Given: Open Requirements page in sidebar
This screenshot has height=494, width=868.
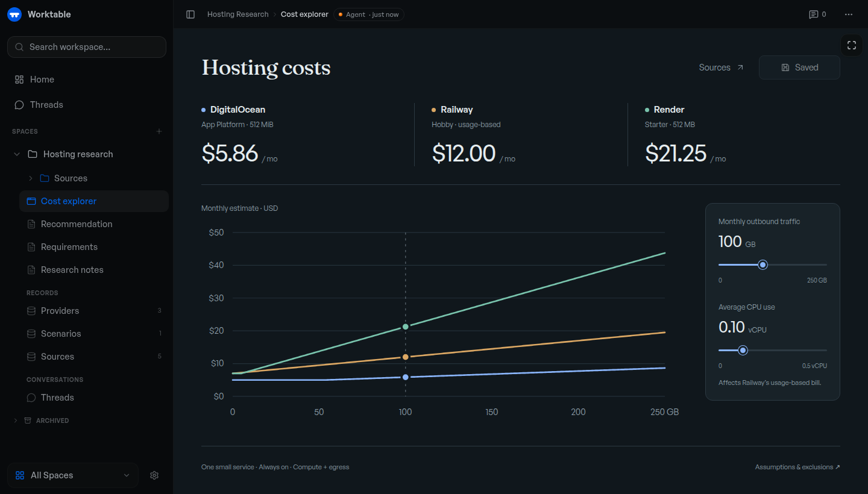Looking at the screenshot, I should pyautogui.click(x=94, y=247).
